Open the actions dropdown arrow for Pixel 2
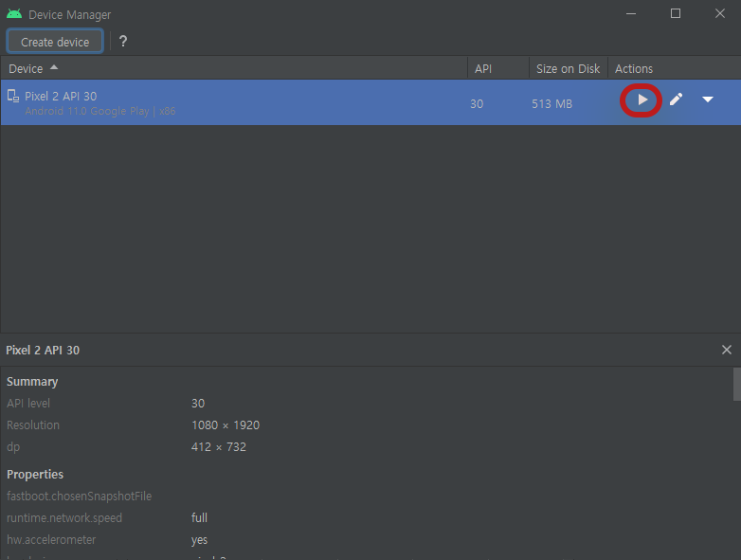Viewport: 741px width, 560px height. tap(708, 99)
